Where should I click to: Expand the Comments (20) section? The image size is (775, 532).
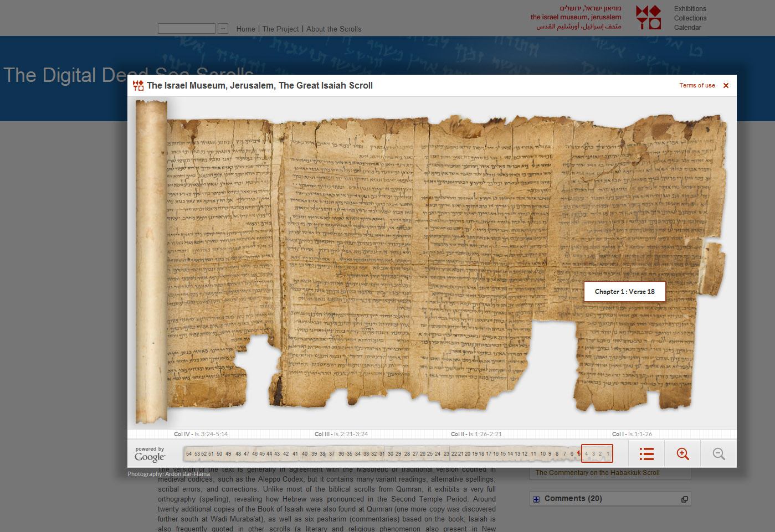536,499
